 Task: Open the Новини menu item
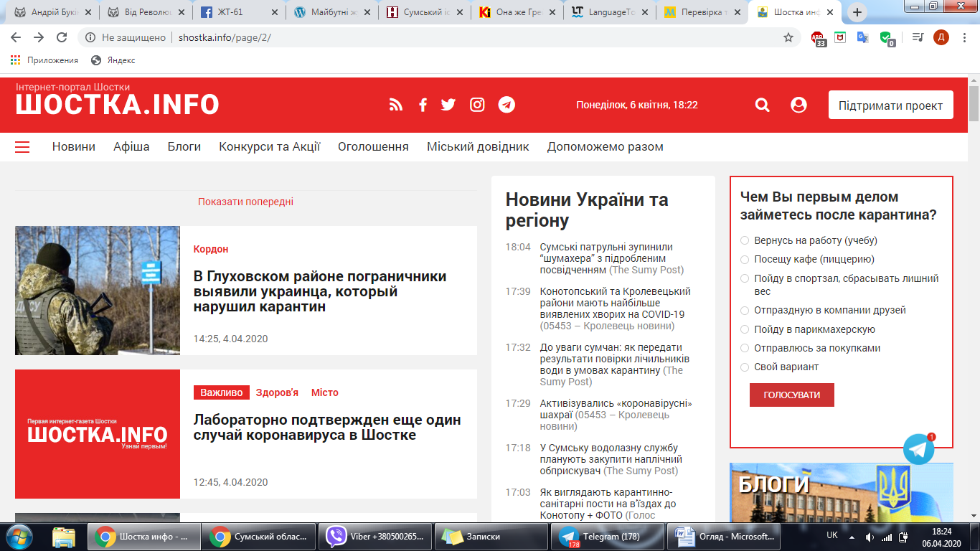[x=74, y=146]
